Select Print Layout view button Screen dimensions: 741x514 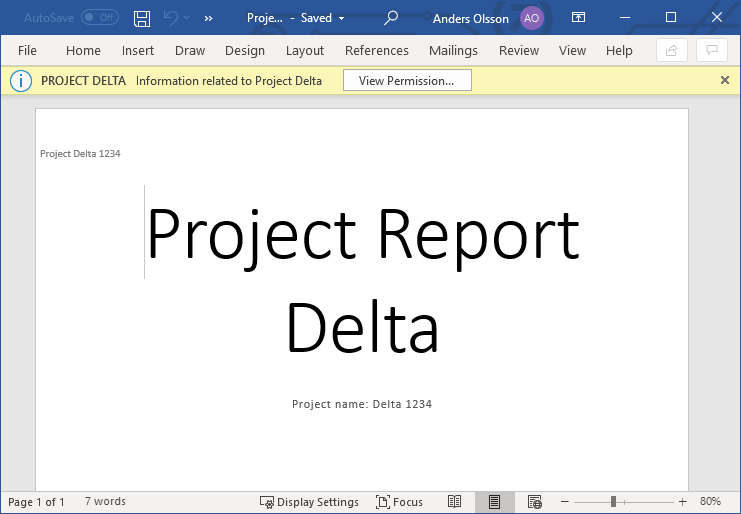click(494, 502)
